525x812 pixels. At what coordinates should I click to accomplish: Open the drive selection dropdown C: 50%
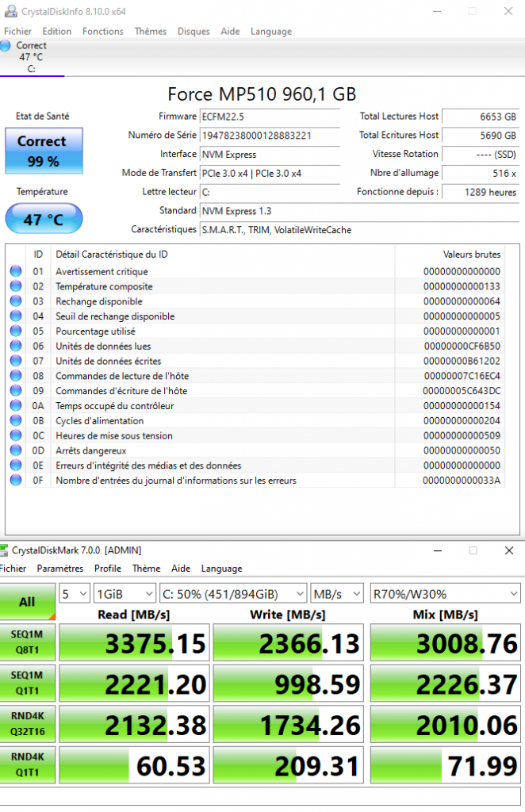(233, 594)
